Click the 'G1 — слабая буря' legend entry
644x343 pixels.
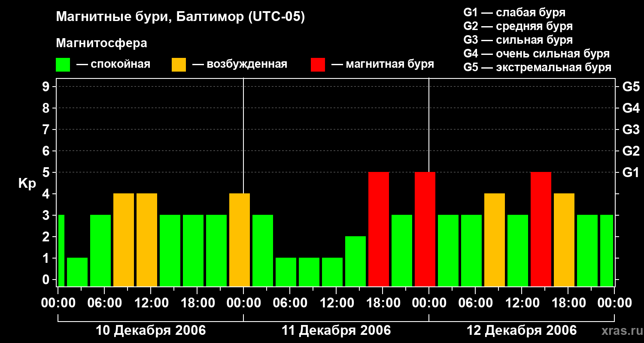tap(514, 12)
